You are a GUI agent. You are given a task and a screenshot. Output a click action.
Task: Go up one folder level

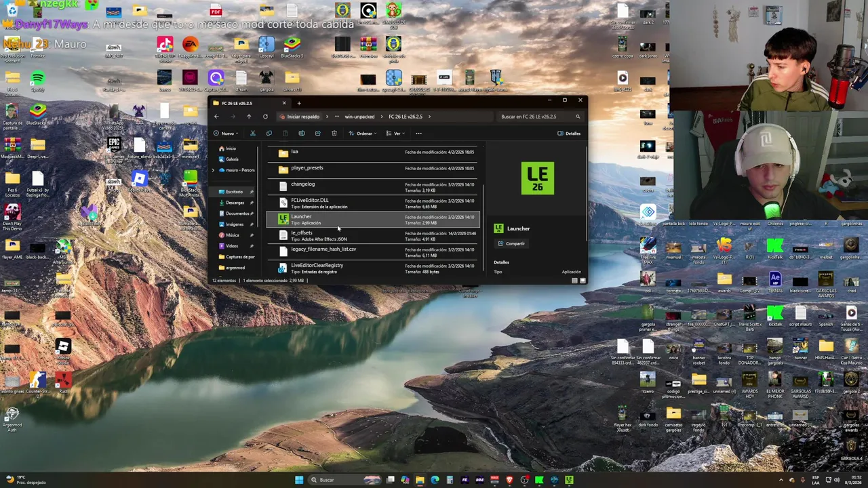tap(249, 117)
